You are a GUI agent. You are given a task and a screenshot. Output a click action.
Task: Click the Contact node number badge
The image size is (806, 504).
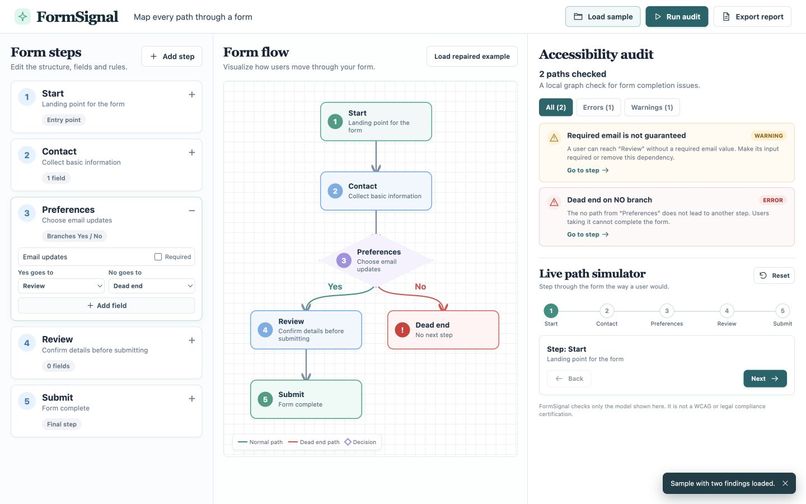tap(335, 191)
